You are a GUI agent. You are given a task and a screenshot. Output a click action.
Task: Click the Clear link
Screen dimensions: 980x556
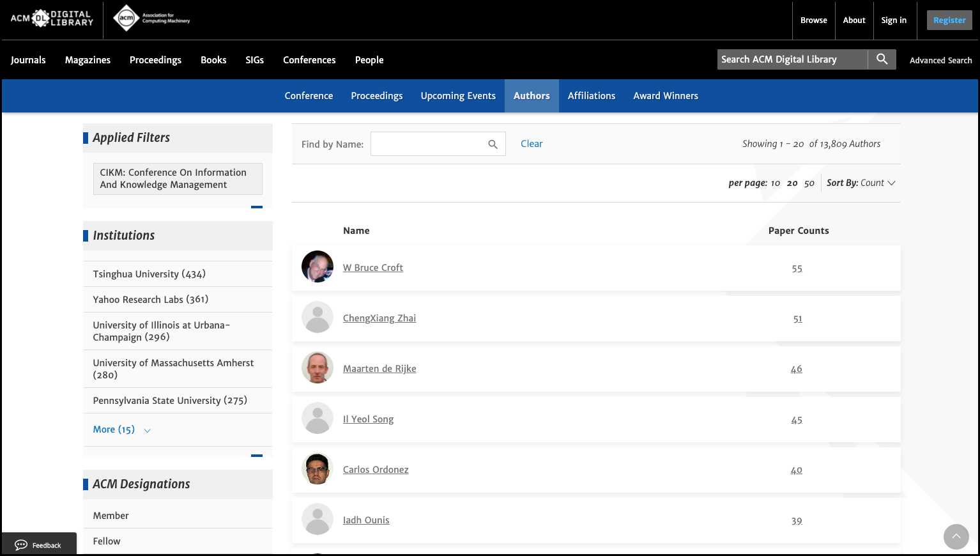(532, 144)
